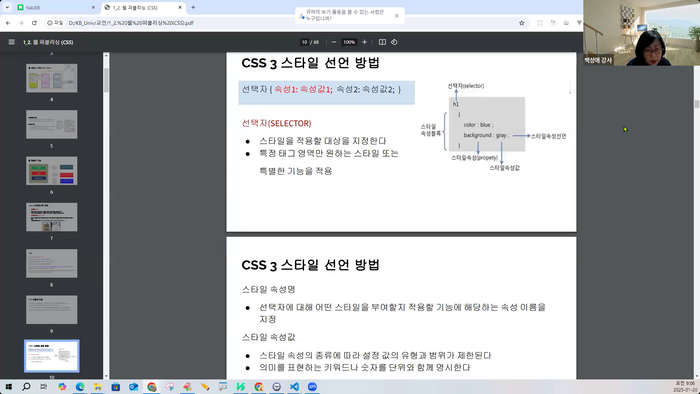
Task: Close the NAVER tab
Action: coord(93,8)
